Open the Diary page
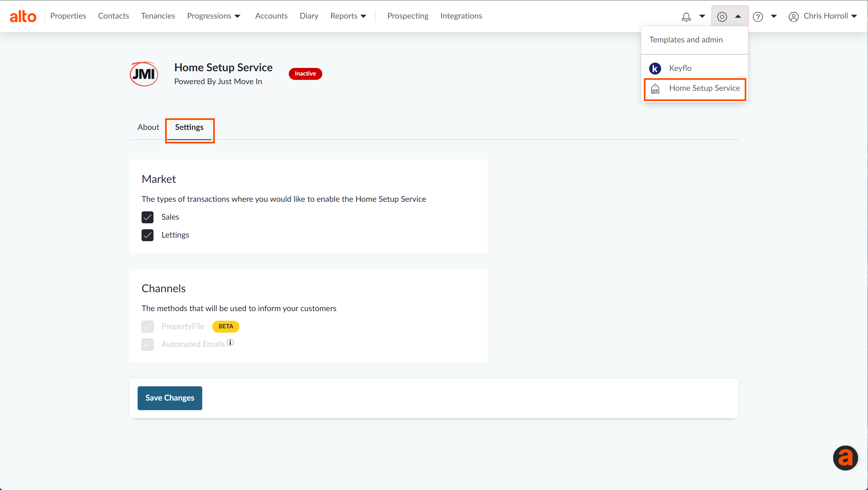Screen dimensions: 868x490 click(309, 16)
